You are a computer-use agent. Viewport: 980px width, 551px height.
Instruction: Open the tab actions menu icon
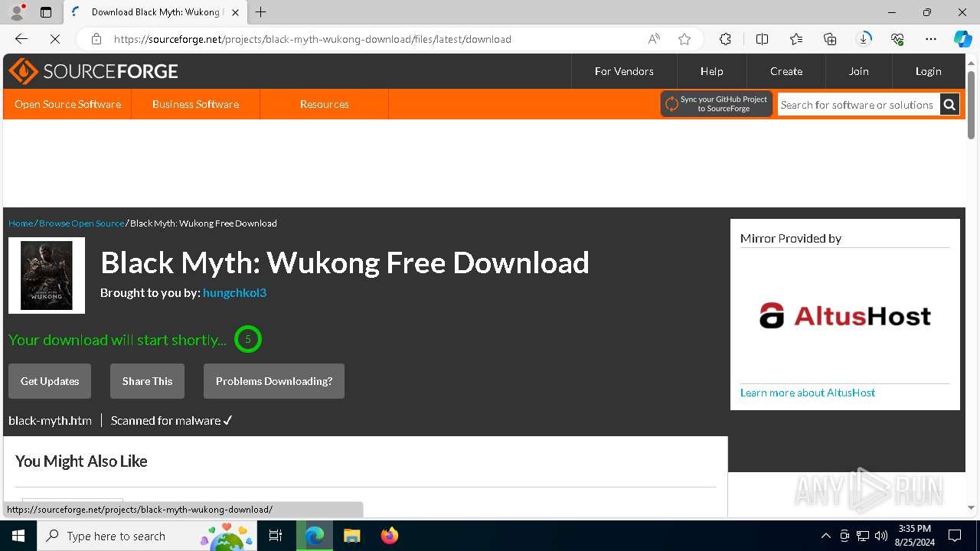point(46,12)
